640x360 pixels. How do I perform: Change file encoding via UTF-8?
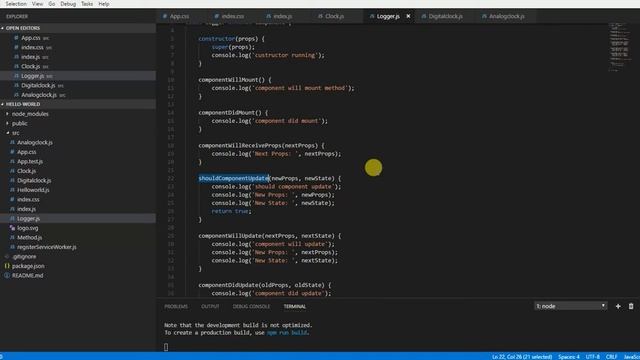[593, 357]
